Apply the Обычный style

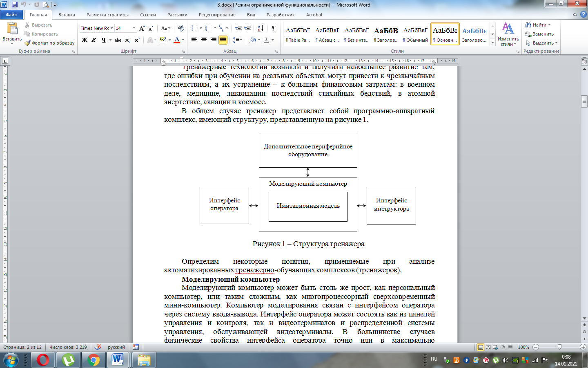click(x=415, y=34)
